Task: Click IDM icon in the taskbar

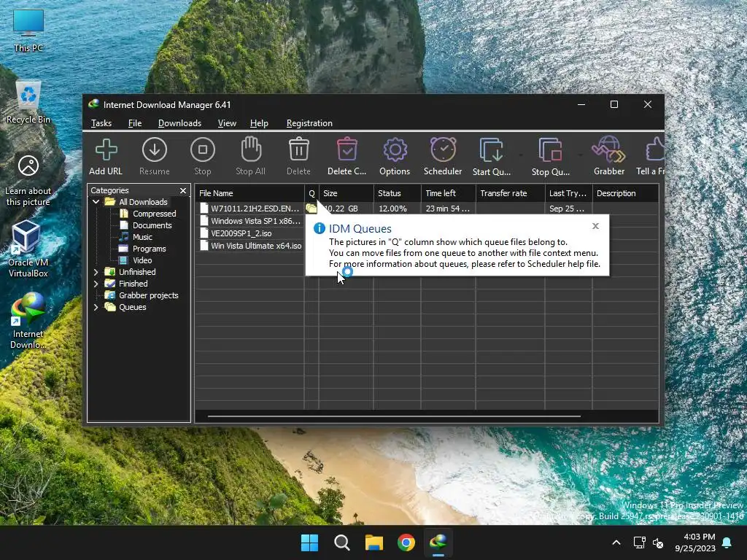Action: click(438, 542)
